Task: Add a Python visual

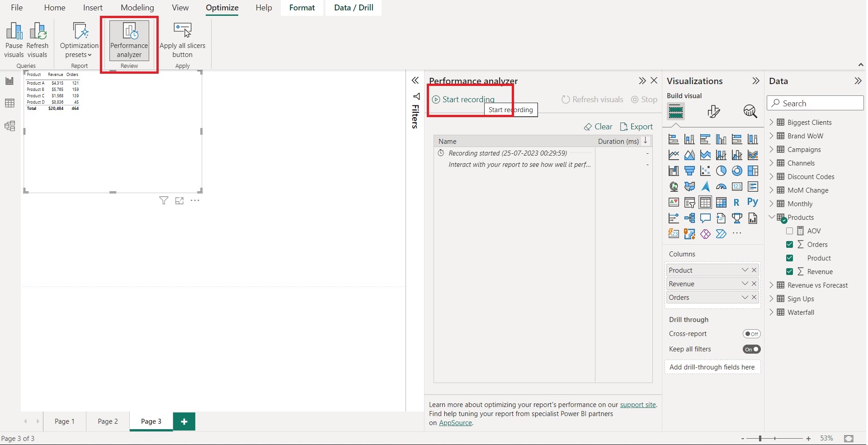Action: coord(753,202)
